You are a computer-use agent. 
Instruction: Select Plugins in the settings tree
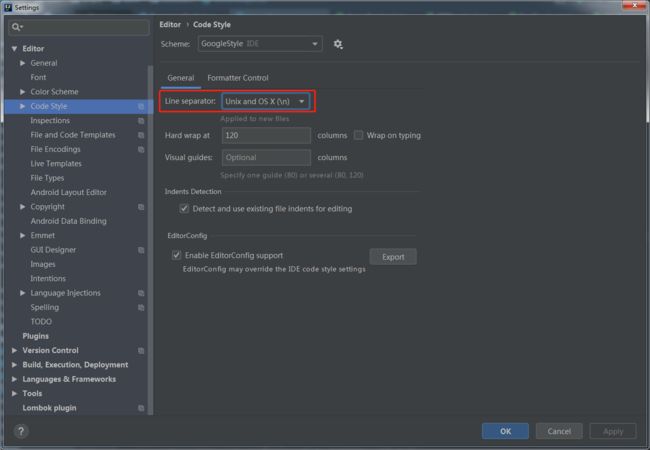pyautogui.click(x=36, y=336)
